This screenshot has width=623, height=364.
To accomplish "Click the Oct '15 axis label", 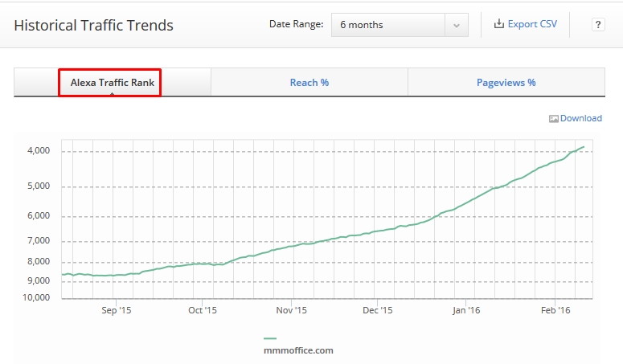I will click(203, 310).
